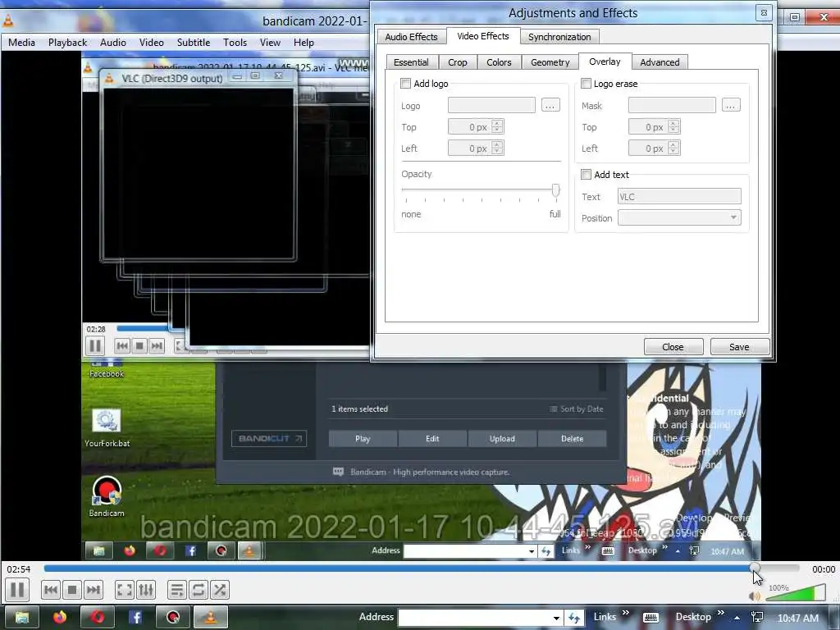Screen dimensions: 840x630
Task: Show extended settings equalizer icon
Action: [x=146, y=591]
